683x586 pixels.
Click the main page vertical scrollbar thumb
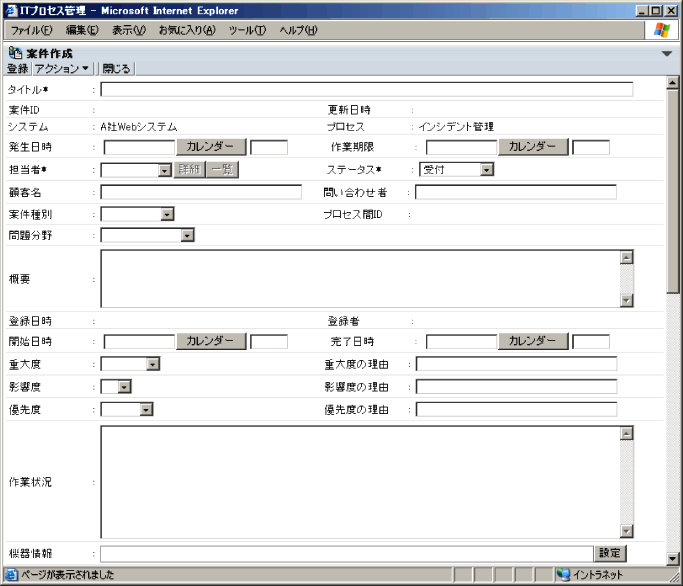click(673, 192)
